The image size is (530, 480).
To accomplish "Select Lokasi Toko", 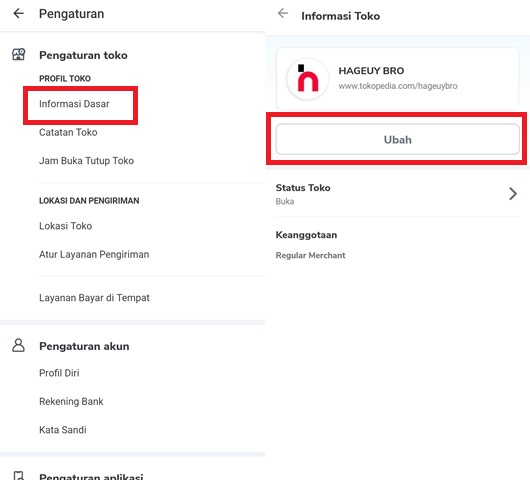I will tap(66, 226).
